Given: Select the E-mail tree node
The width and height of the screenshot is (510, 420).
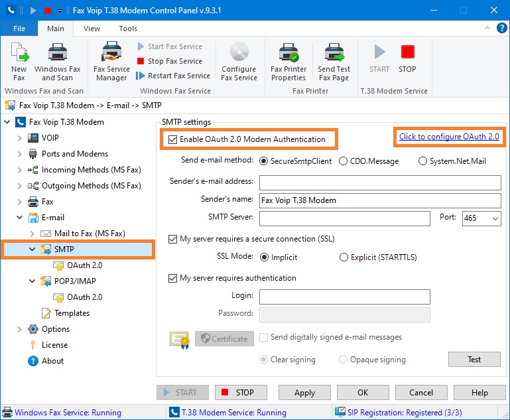Looking at the screenshot, I should 53,218.
